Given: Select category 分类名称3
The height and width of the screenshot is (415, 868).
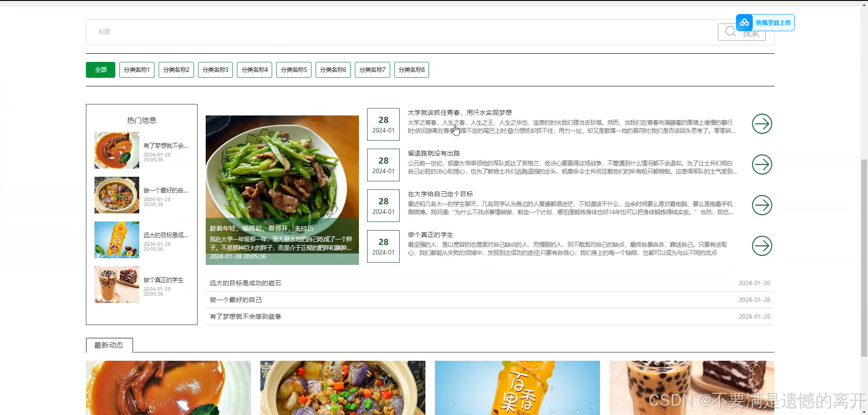Looking at the screenshot, I should point(215,70).
